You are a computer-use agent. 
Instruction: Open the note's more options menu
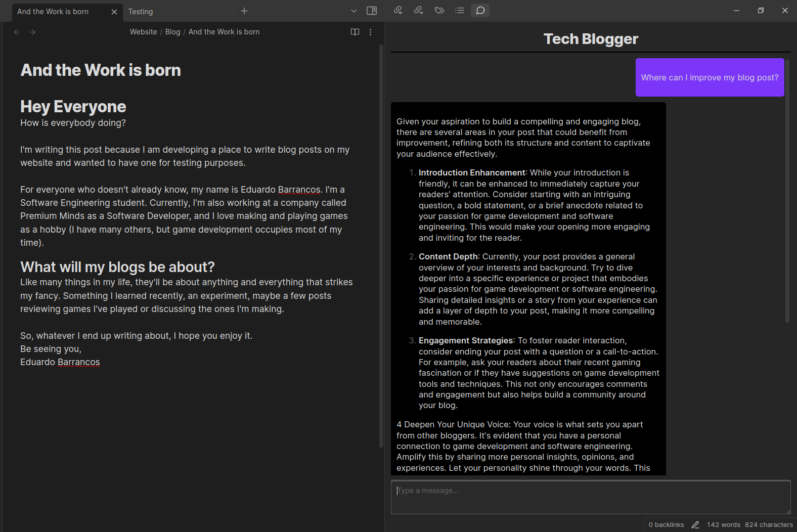tap(371, 32)
